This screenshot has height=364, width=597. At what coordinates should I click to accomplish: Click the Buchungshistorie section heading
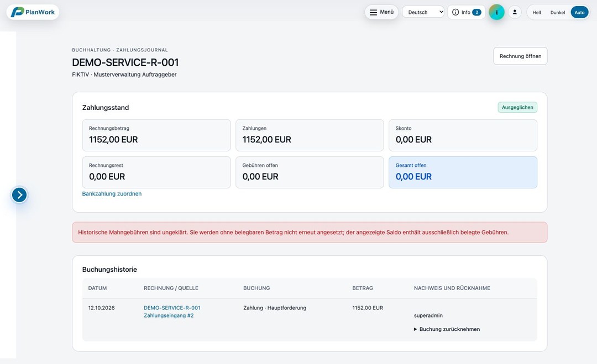point(109,270)
